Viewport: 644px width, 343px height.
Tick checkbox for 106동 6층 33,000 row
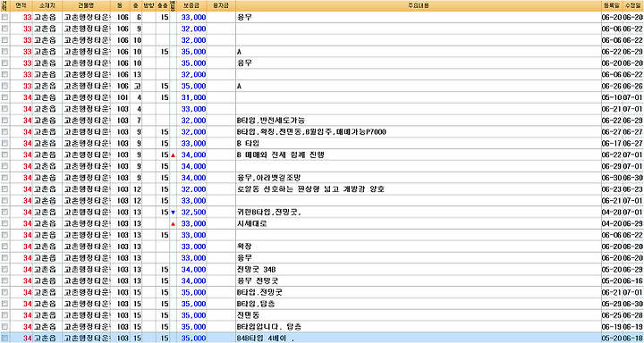tap(4, 17)
